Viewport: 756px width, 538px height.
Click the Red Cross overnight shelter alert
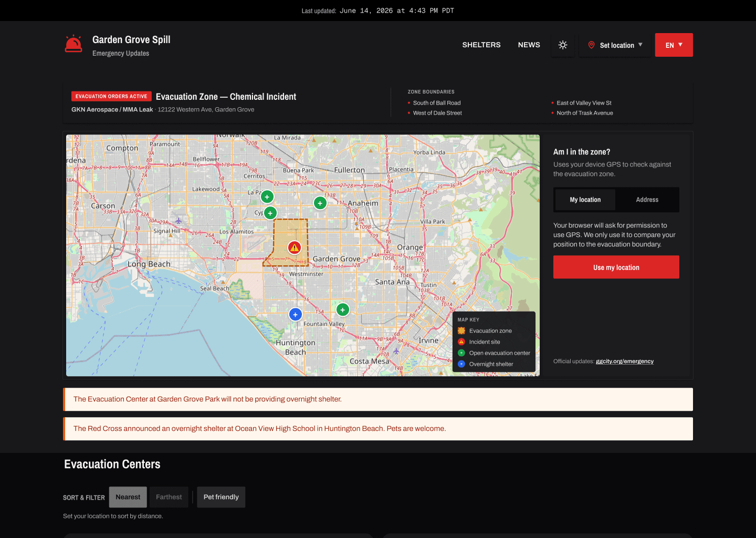click(378, 429)
